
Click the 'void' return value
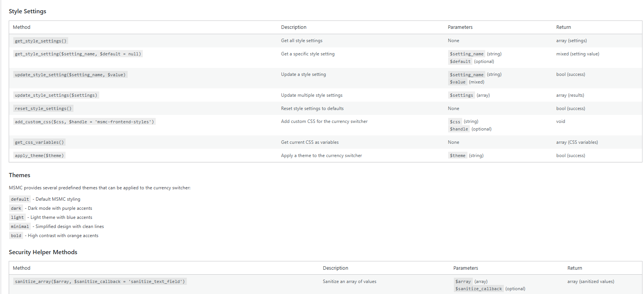pyautogui.click(x=561, y=121)
